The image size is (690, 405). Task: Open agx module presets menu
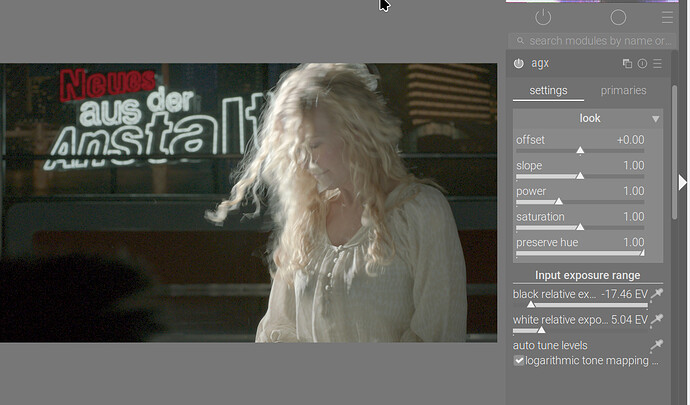click(x=657, y=63)
